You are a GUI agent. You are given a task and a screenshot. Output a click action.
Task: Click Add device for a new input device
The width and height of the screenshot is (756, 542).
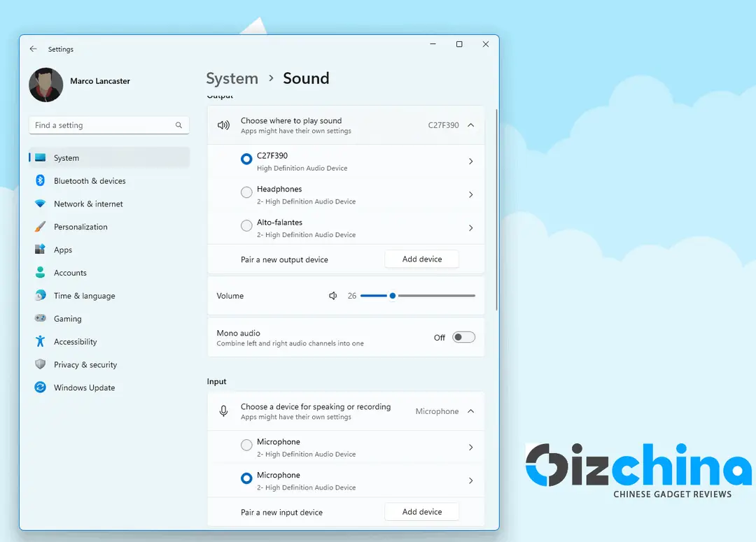click(x=422, y=512)
